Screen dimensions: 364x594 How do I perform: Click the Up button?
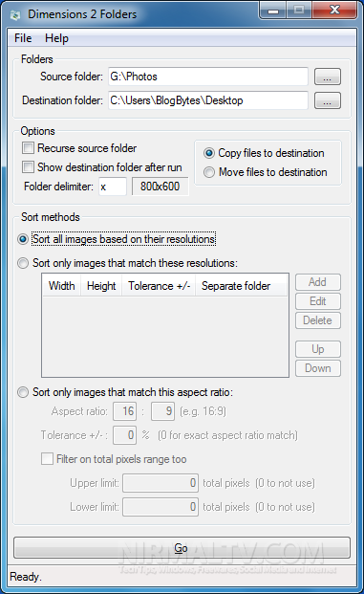318,349
